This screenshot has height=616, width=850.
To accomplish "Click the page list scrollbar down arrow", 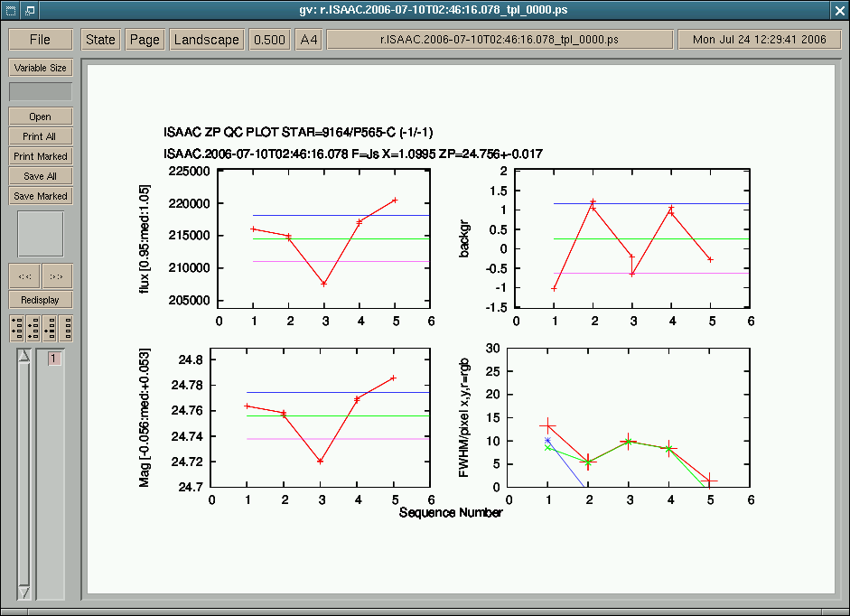I will [x=24, y=592].
